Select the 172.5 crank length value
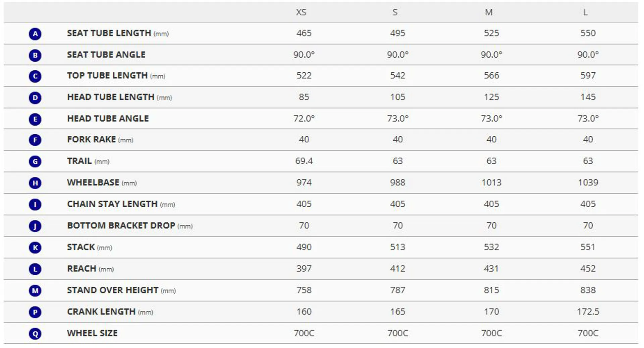 588,312
